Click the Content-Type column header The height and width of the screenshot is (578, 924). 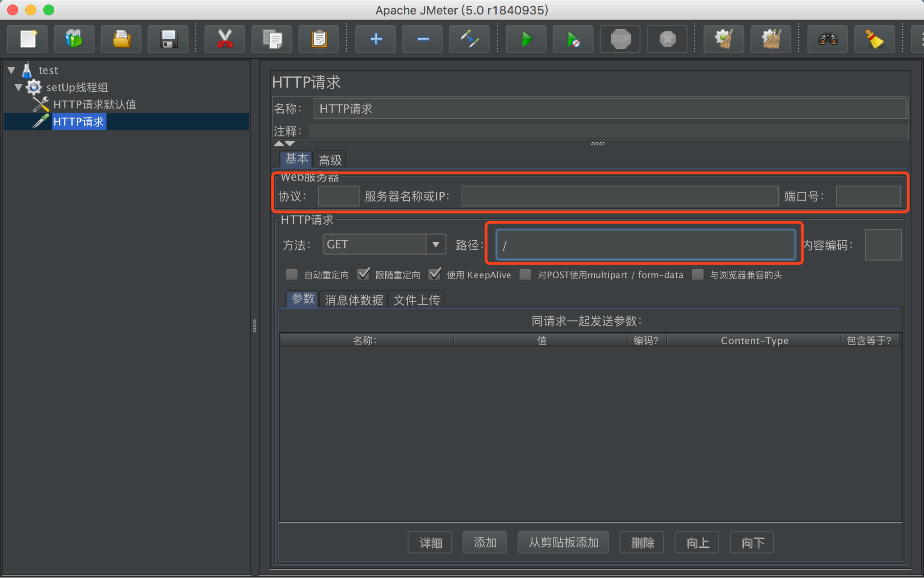pos(754,340)
